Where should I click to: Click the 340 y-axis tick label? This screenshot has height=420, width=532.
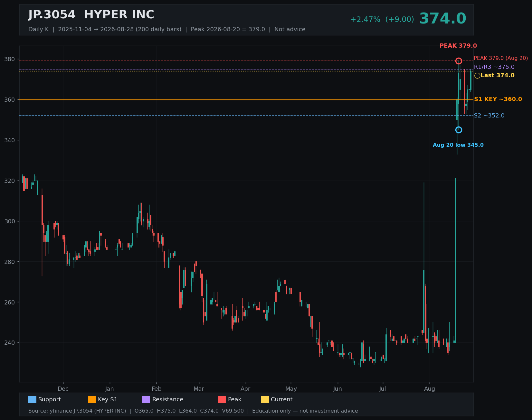coord(10,140)
